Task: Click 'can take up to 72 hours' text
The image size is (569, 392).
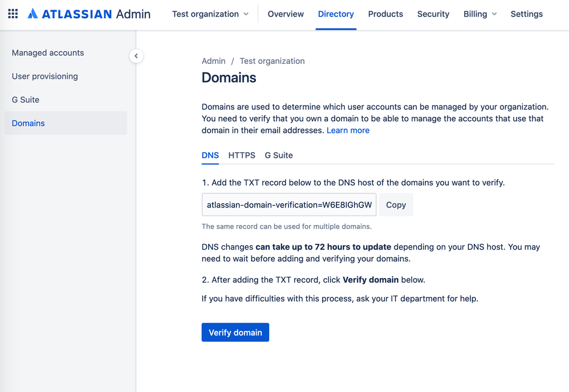Action: coord(323,247)
